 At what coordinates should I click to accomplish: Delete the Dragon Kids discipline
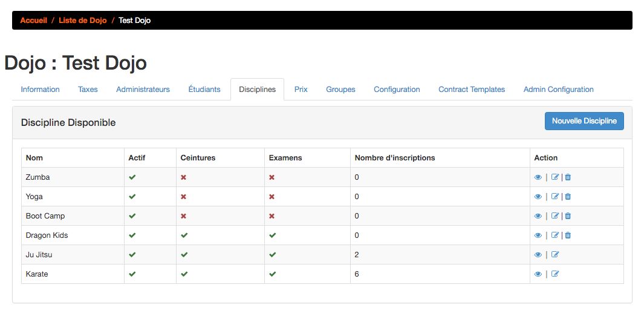(568, 235)
